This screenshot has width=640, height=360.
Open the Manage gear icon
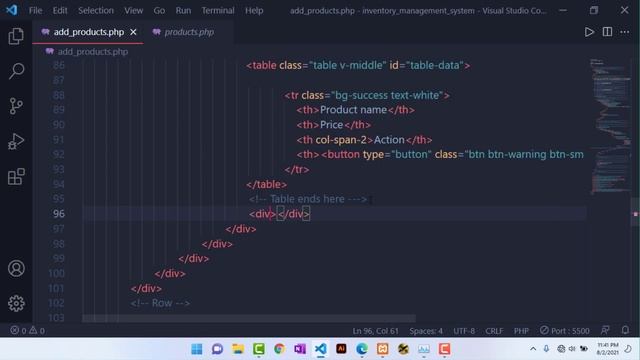tap(16, 303)
